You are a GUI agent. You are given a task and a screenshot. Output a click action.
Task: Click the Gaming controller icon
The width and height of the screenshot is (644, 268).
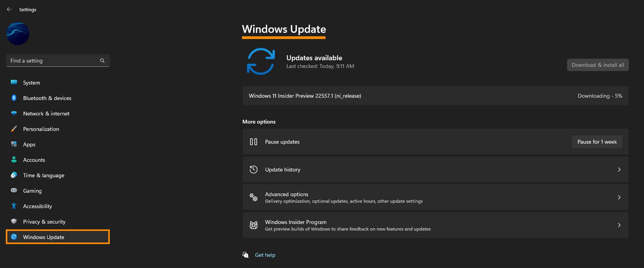[14, 190]
